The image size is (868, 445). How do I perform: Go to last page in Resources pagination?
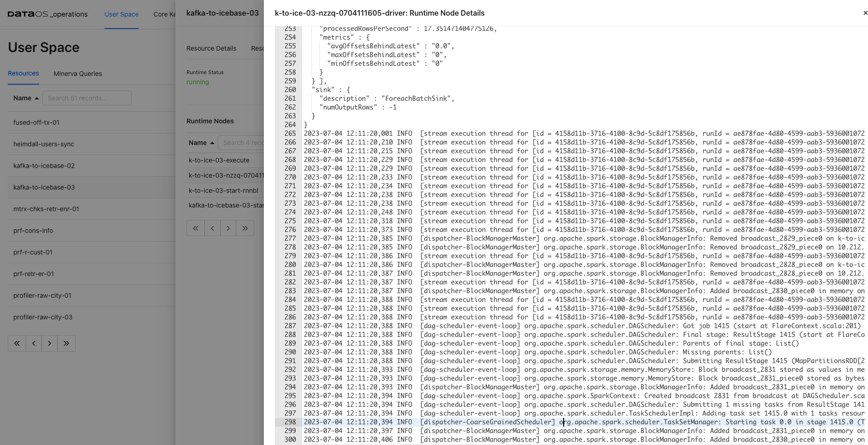66,343
